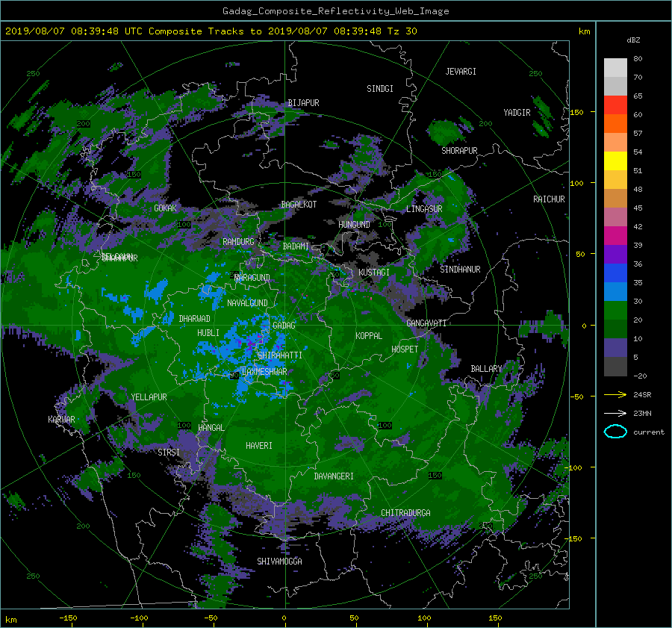Click the DHARWAD city label
This screenshot has width=672, height=628.
[x=194, y=319]
